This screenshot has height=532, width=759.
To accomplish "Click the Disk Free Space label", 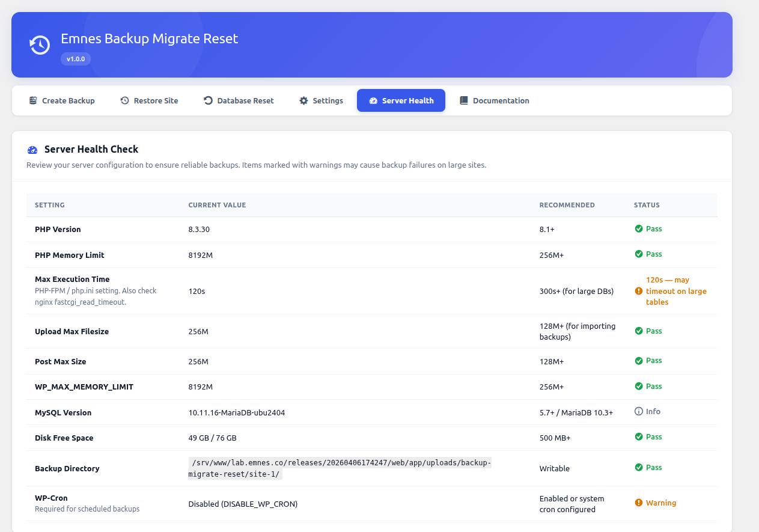I will (64, 438).
